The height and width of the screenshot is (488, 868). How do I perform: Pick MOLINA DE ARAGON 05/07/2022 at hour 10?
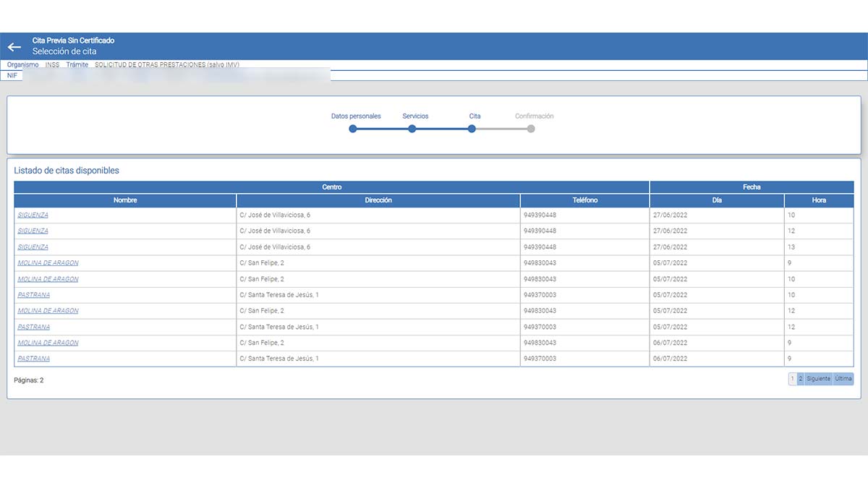click(48, 279)
